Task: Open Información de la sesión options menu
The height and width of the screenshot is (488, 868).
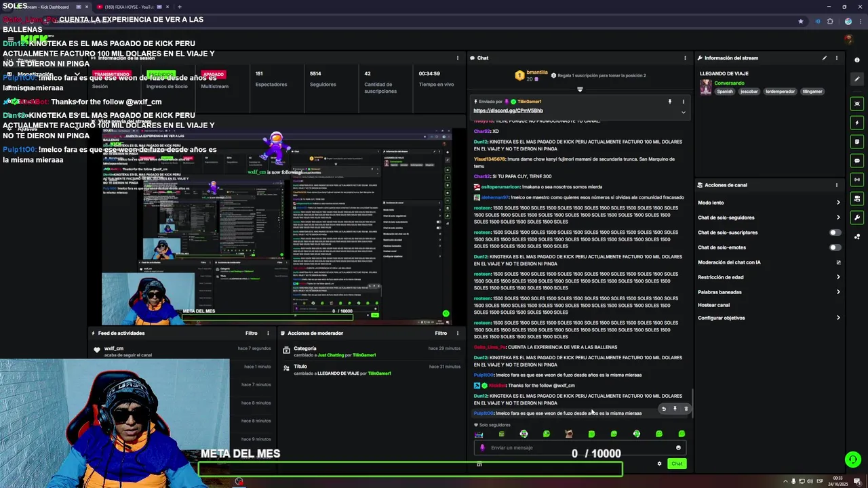Action: [458, 58]
